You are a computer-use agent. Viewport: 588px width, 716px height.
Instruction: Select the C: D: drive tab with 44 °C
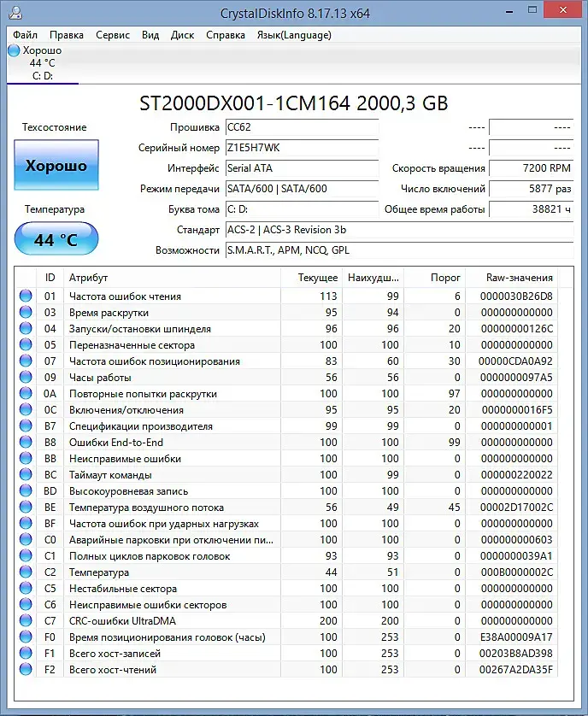[42, 63]
